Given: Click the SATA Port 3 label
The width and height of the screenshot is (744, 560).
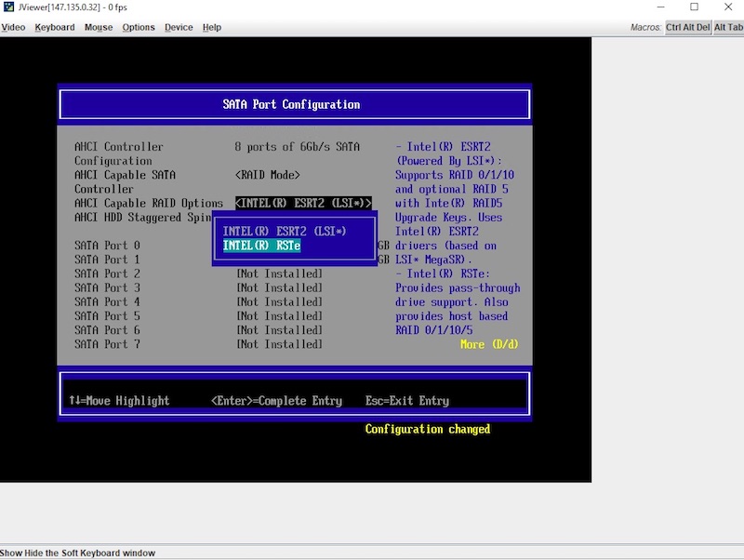Looking at the screenshot, I should [x=107, y=287].
